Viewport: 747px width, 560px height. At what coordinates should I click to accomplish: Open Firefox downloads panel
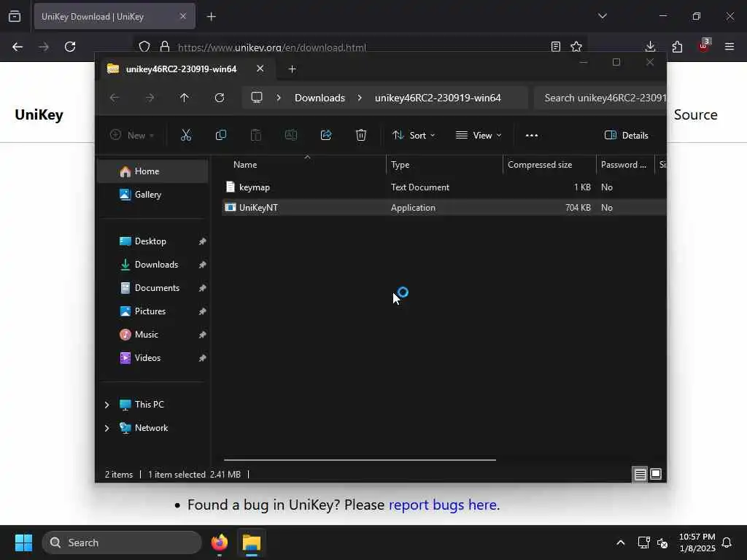click(650, 47)
